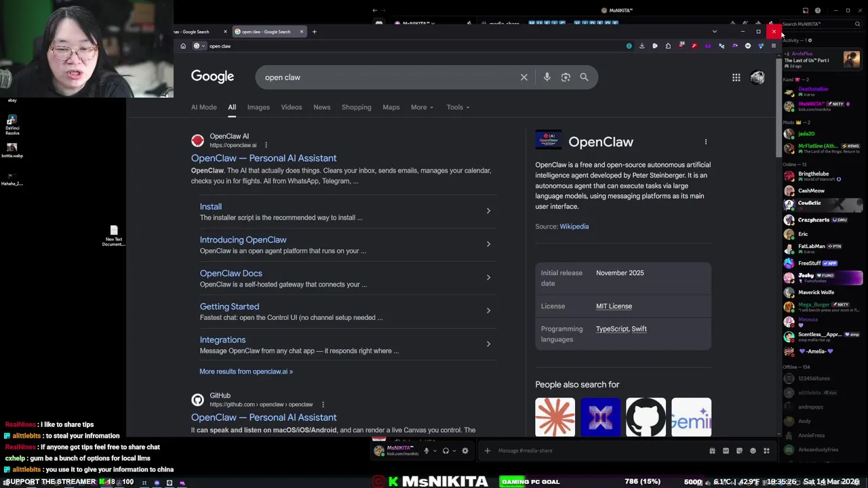Click the Google logo
The width and height of the screenshot is (868, 488).
coord(212,77)
